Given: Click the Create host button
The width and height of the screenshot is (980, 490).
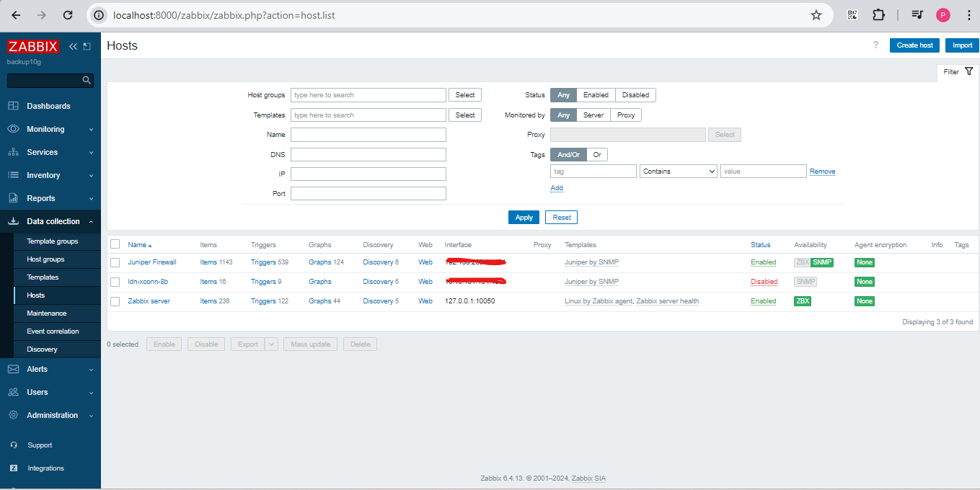Looking at the screenshot, I should pyautogui.click(x=915, y=45).
